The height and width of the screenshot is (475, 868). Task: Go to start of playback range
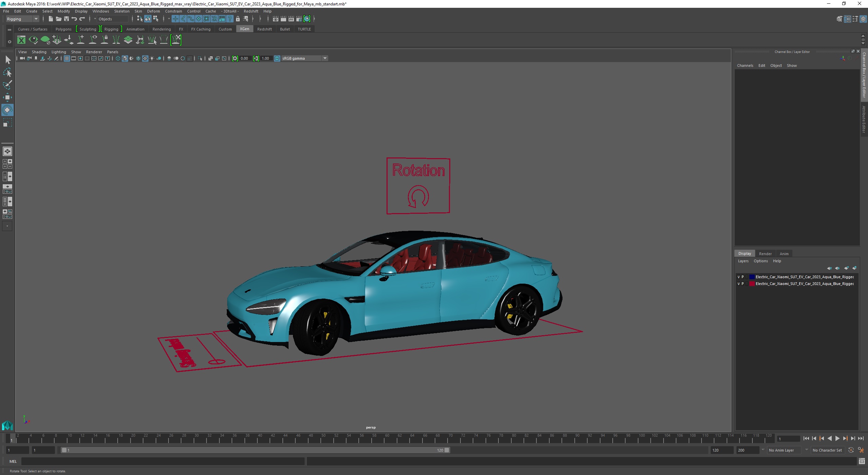pos(806,438)
